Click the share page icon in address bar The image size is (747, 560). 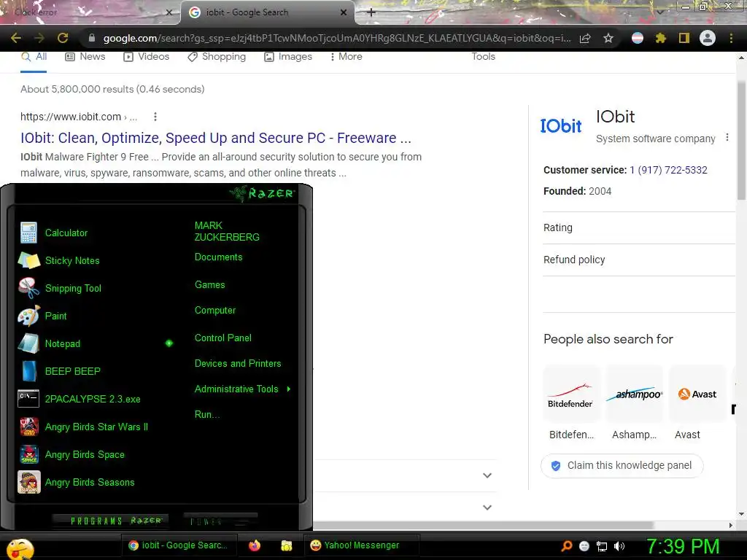click(585, 38)
